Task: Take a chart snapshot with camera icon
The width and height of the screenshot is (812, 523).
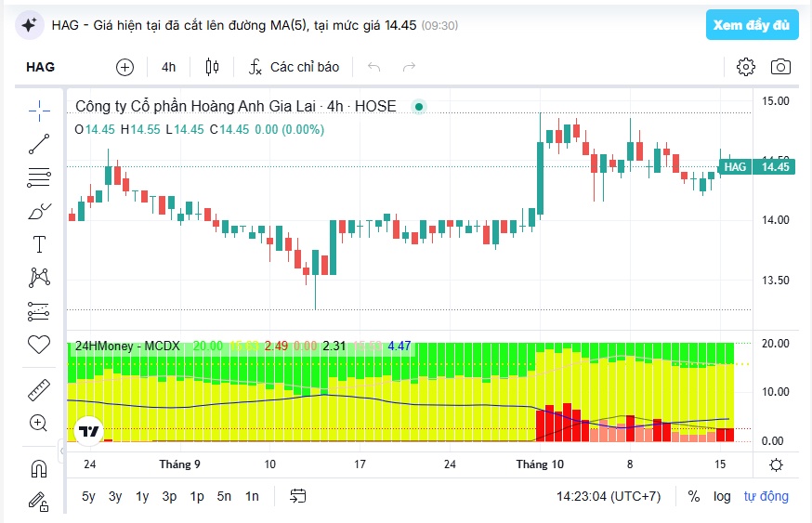Action: pos(781,67)
